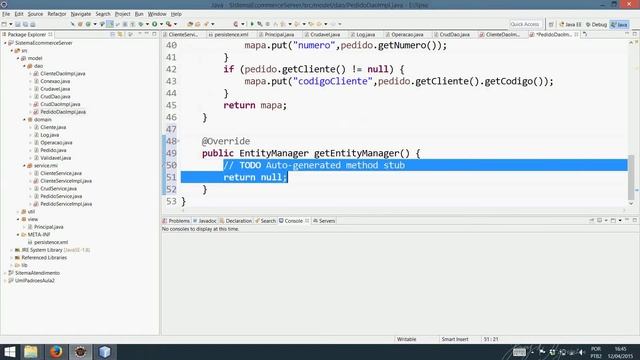This screenshot has height=360, width=640.
Task: Open the Run button dropdown arrow
Action: click(161, 24)
